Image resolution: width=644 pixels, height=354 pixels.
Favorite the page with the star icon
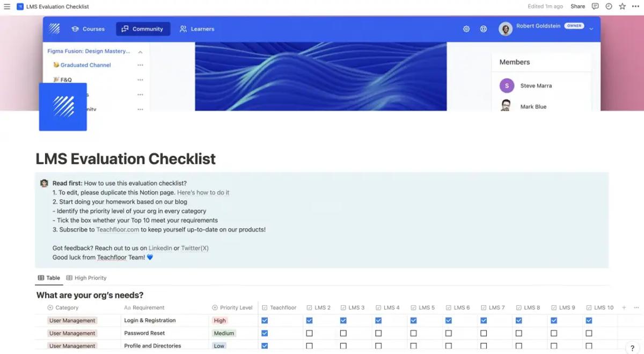622,6
